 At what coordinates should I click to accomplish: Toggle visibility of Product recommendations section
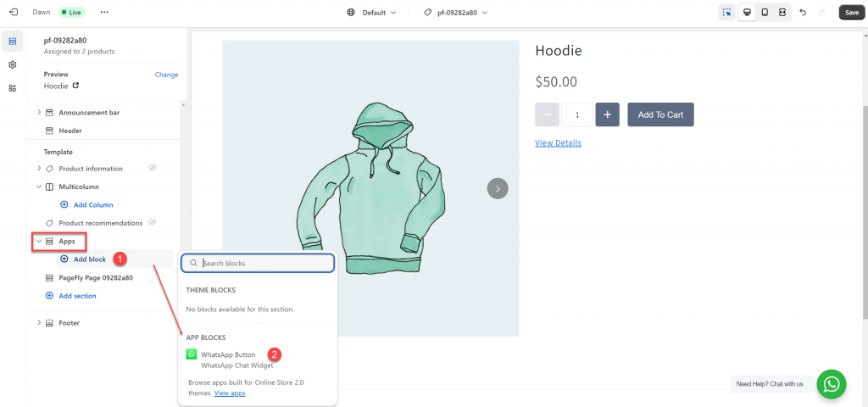[x=153, y=222]
